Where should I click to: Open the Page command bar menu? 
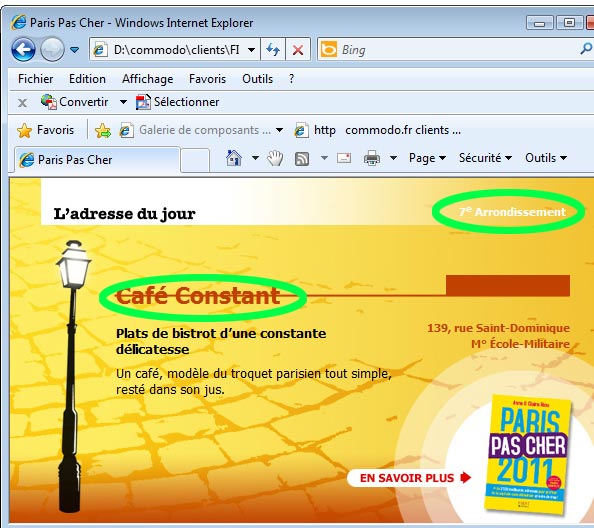coord(427,158)
